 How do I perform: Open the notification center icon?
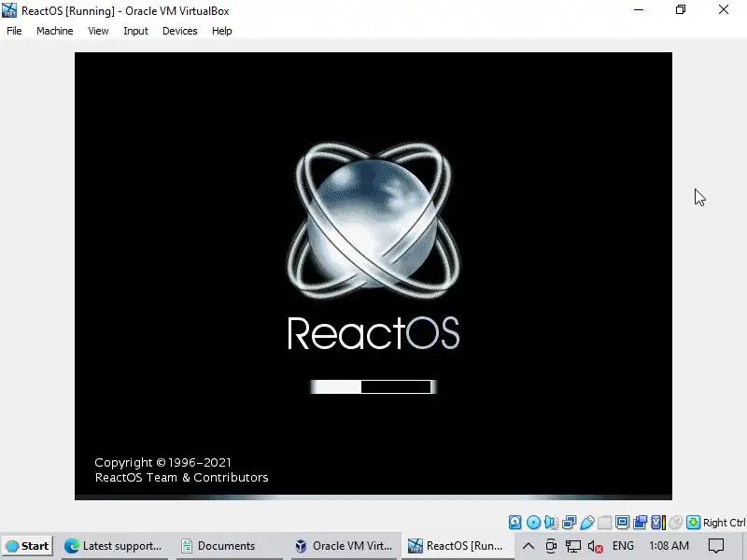(716, 546)
